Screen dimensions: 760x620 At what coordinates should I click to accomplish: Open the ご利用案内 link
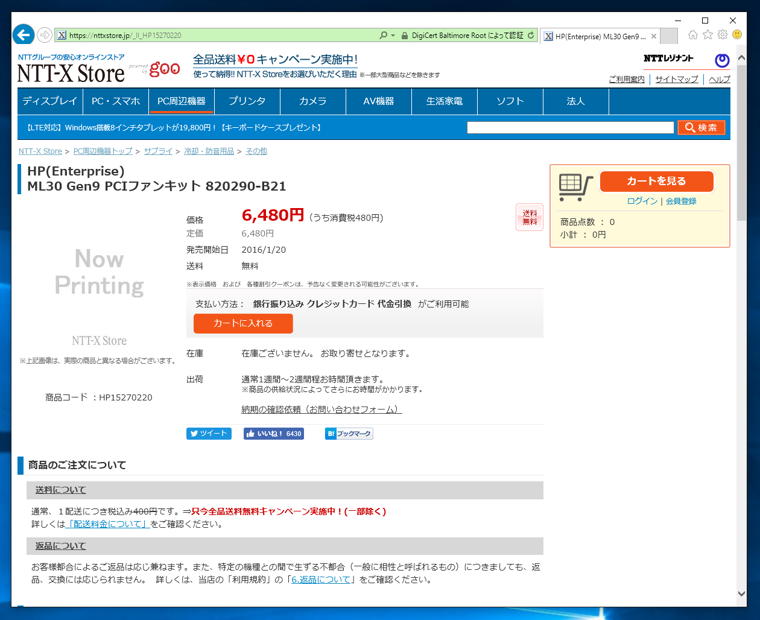[627, 79]
